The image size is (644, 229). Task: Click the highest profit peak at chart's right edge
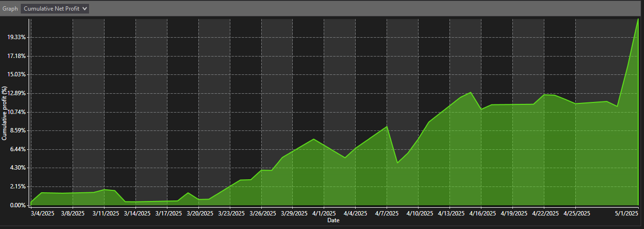pyautogui.click(x=638, y=19)
